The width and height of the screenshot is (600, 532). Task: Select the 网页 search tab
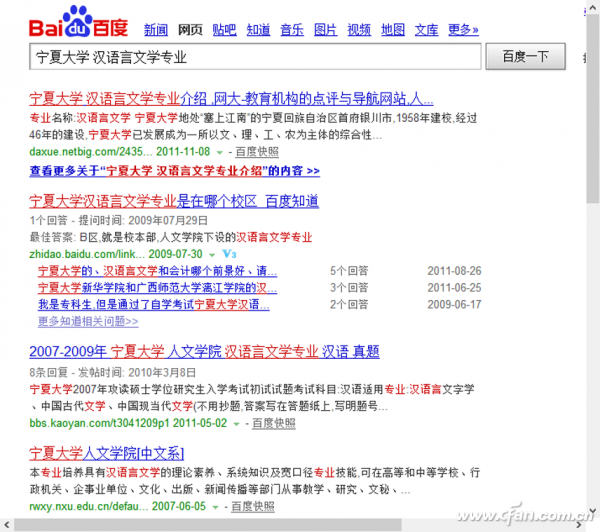coord(190,29)
